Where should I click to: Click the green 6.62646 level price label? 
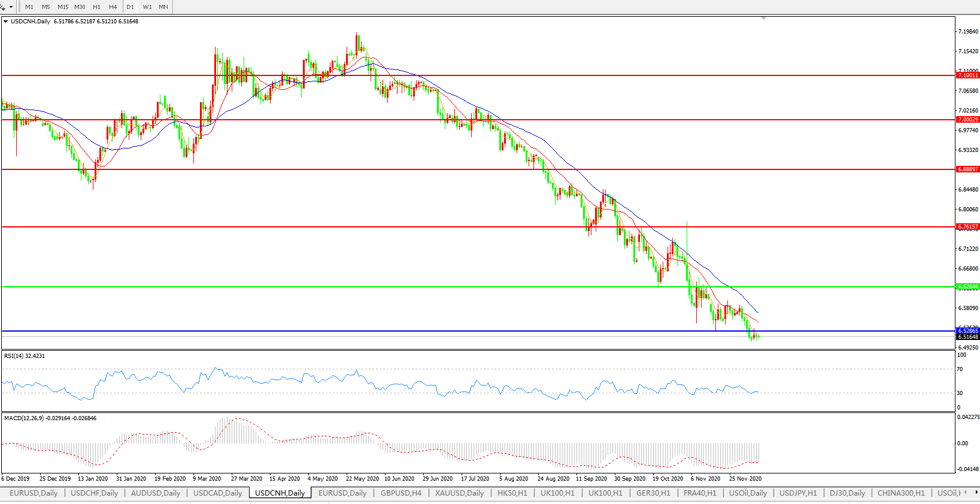pyautogui.click(x=967, y=287)
